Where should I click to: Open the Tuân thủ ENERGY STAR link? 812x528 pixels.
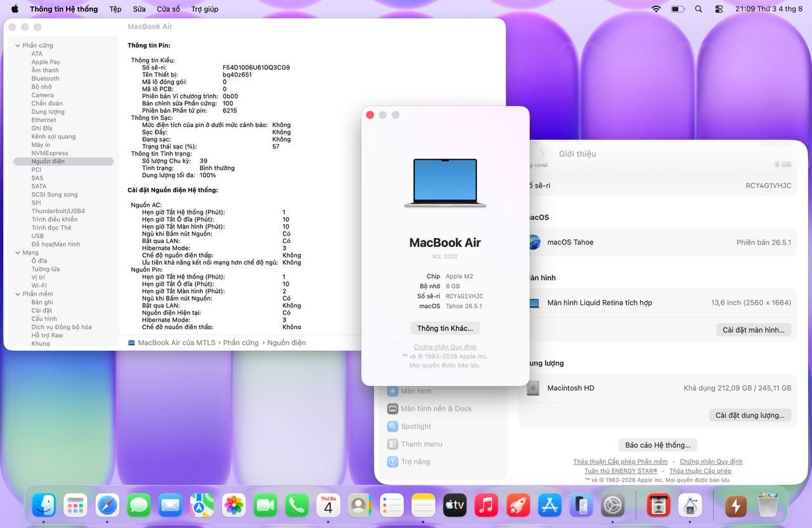pos(621,471)
